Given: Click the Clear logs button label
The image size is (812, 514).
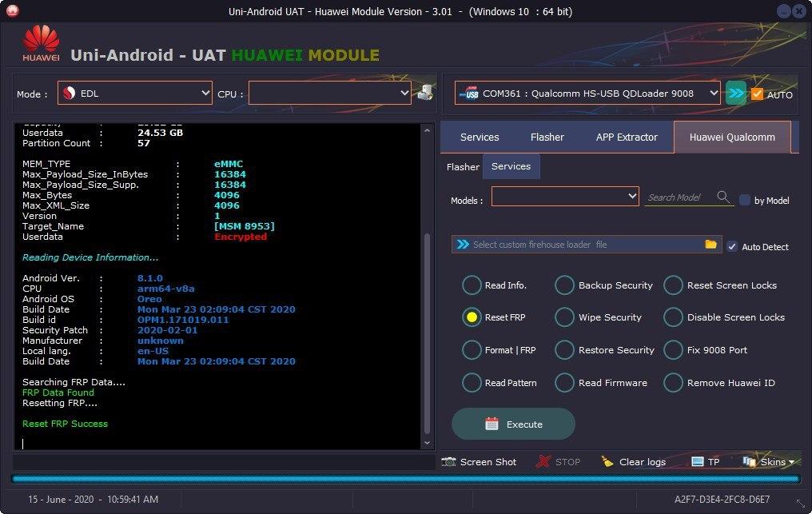Looking at the screenshot, I should pyautogui.click(x=642, y=462).
